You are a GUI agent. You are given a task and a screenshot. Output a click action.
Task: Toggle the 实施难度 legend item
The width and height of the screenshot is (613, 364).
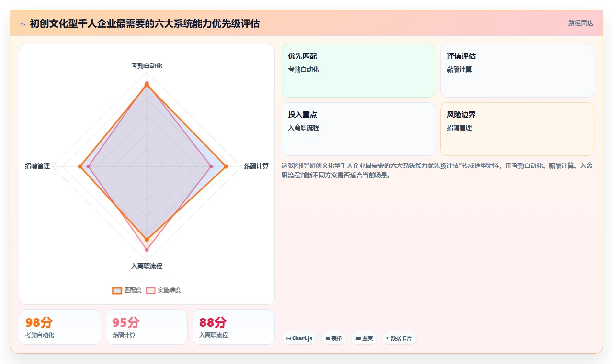coord(163,290)
